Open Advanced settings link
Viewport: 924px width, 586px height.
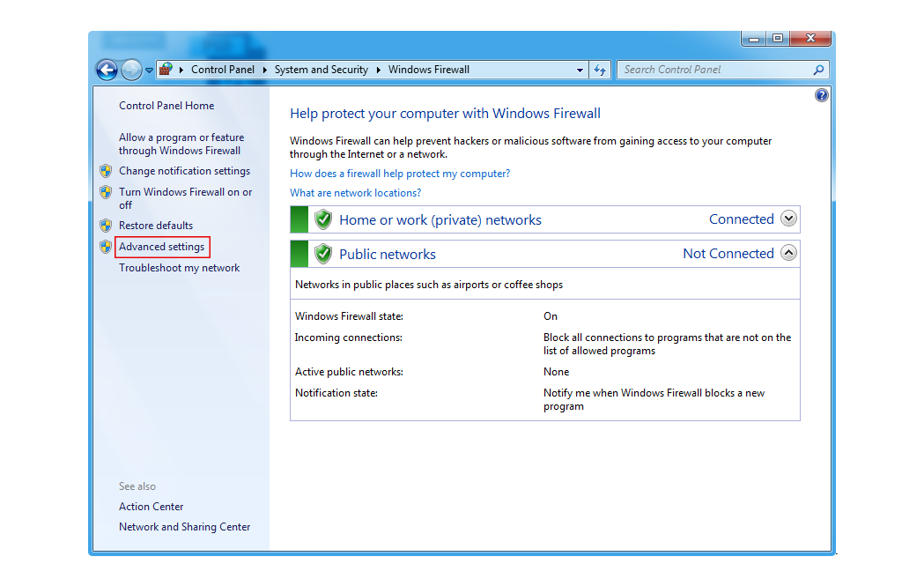point(161,247)
